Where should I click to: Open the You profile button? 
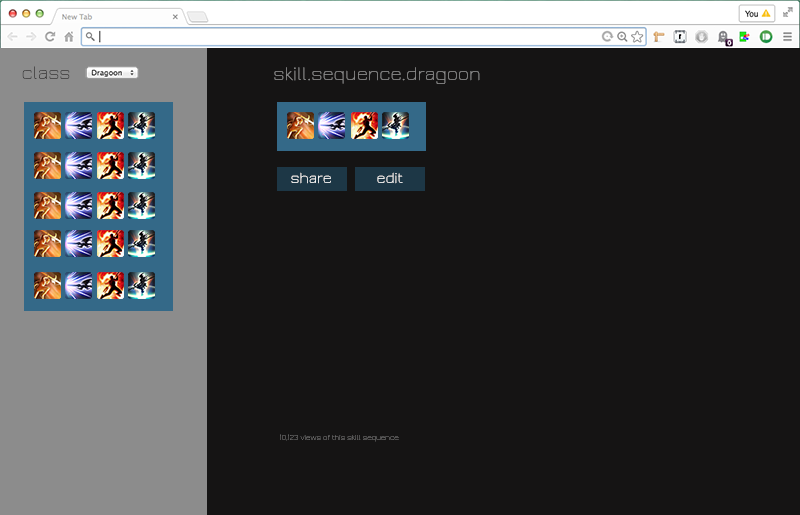pos(757,14)
